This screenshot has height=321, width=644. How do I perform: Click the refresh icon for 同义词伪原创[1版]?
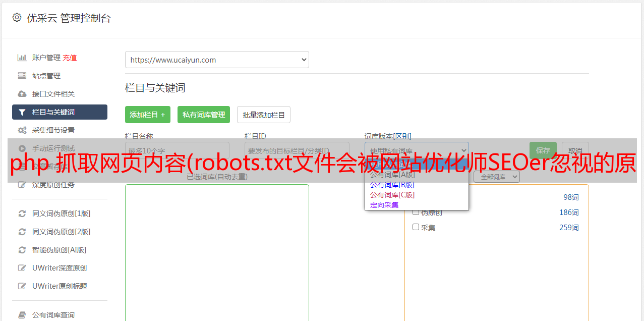coord(22,213)
